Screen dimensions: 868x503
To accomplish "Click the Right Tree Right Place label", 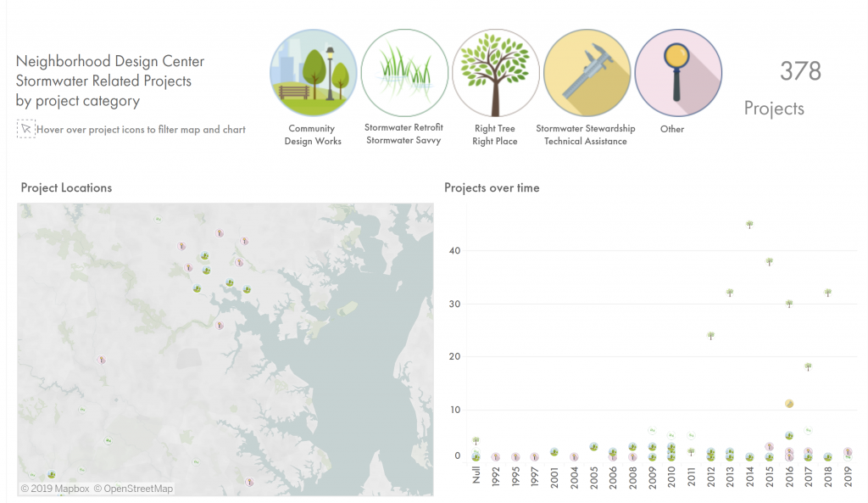I will tap(495, 135).
